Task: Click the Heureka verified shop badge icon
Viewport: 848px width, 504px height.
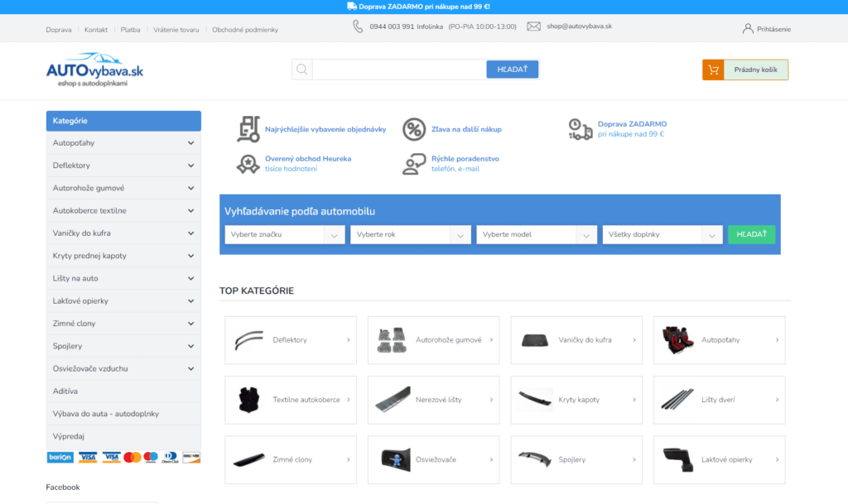Action: 248,164
